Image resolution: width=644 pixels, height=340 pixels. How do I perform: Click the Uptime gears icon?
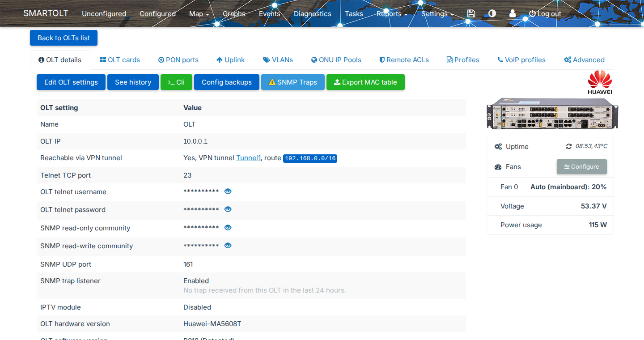click(x=498, y=147)
